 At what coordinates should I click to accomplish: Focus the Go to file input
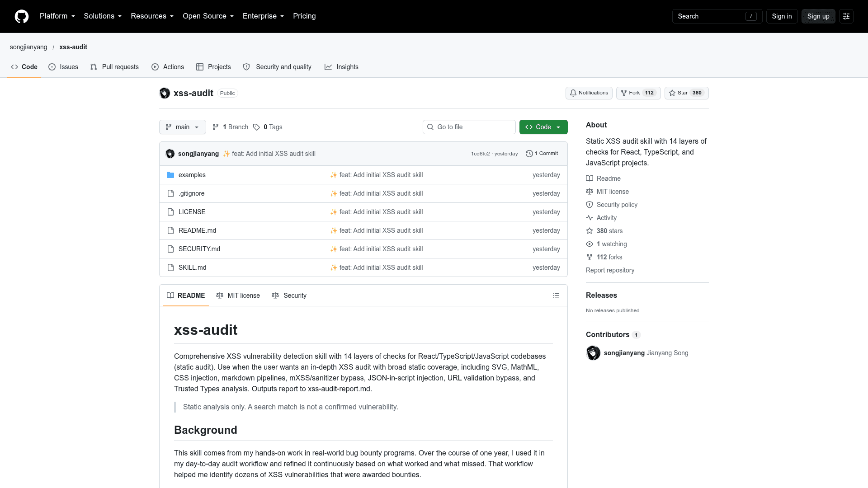click(469, 127)
